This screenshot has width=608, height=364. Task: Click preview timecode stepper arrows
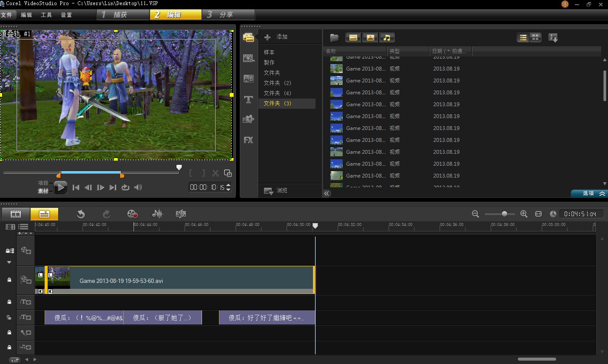(228, 187)
